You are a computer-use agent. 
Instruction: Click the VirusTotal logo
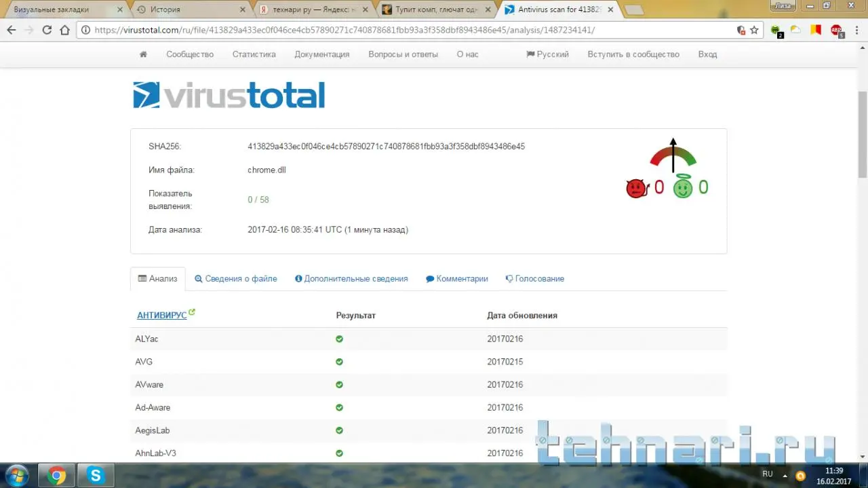(x=229, y=95)
